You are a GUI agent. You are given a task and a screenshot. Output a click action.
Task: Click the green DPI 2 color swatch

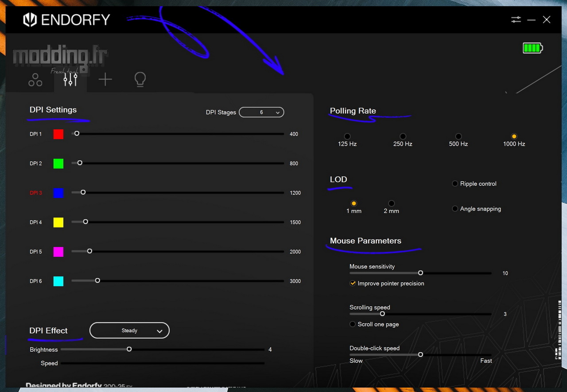(58, 163)
